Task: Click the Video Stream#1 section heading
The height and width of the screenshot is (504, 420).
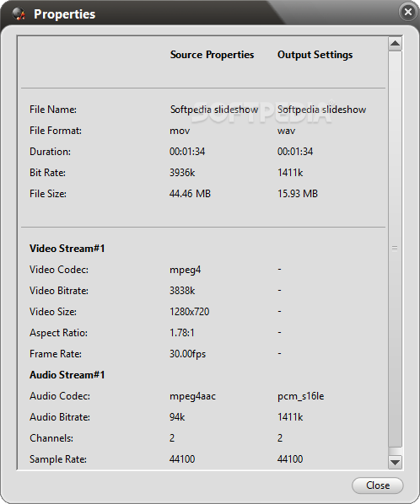Action: [x=67, y=249]
